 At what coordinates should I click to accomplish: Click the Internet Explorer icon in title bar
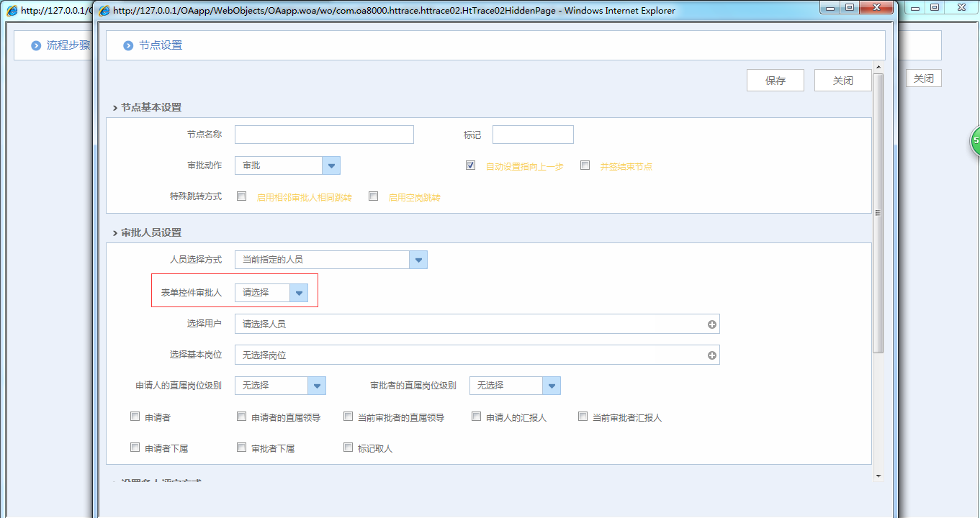click(x=104, y=11)
